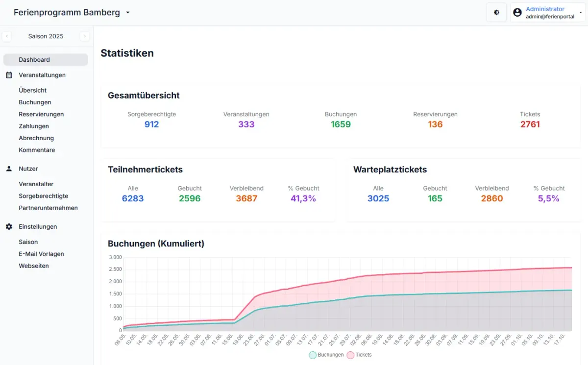Hide the Tickets series via chart legend

pos(361,355)
